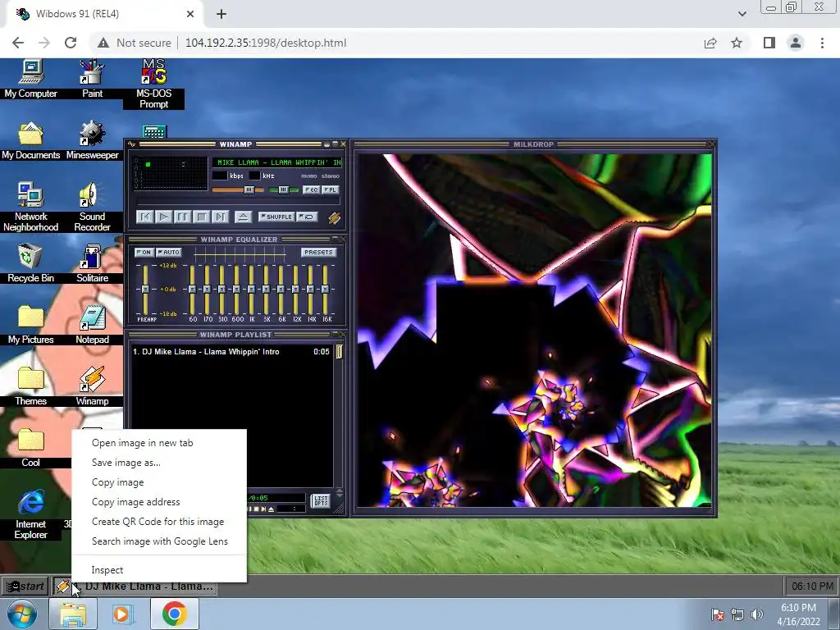Stop playback in Winamp
840x630 pixels.
202,217
